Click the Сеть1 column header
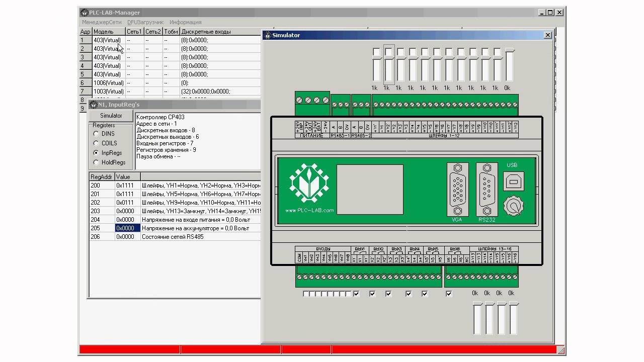The image size is (644, 362). click(x=134, y=32)
